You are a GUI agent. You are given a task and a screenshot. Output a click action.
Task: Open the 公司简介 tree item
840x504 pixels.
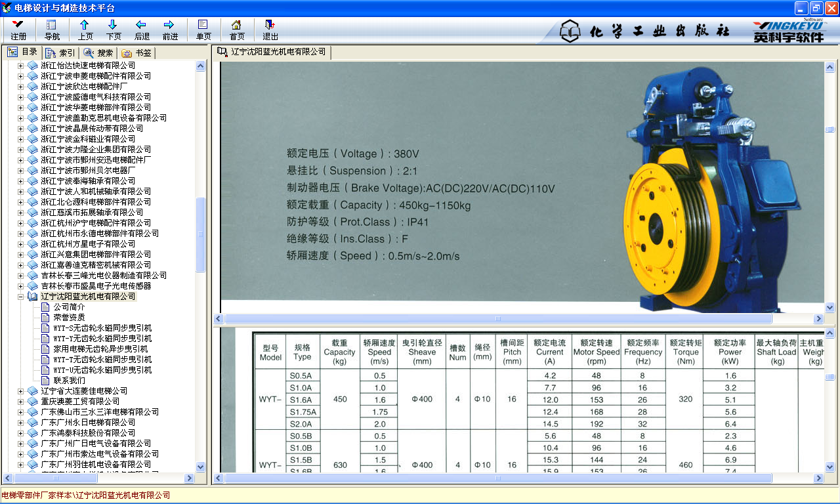[x=69, y=307]
